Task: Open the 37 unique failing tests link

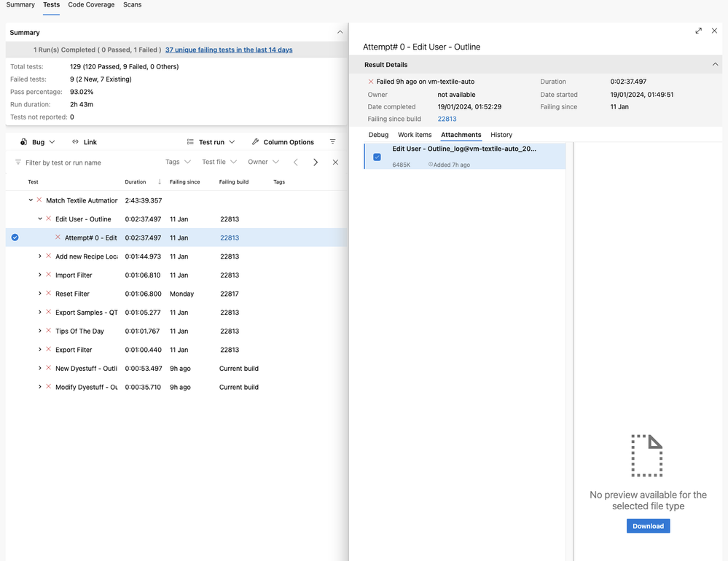Action: [x=229, y=50]
